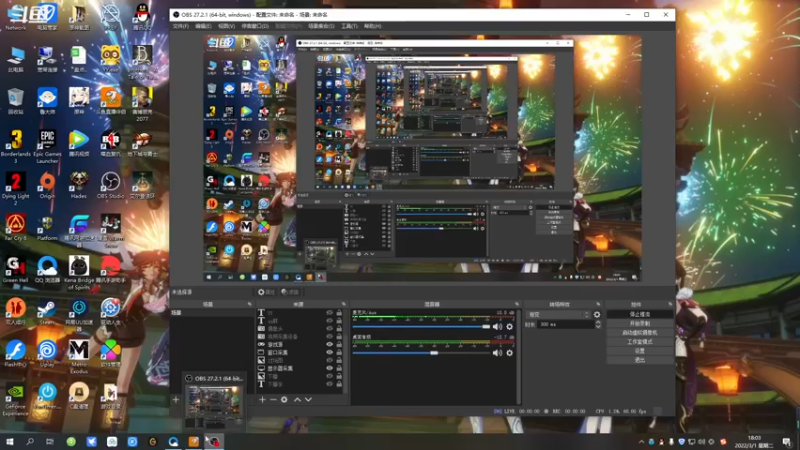Click the 开始录制 button
Image resolution: width=800 pixels, height=450 pixels.
coord(640,323)
